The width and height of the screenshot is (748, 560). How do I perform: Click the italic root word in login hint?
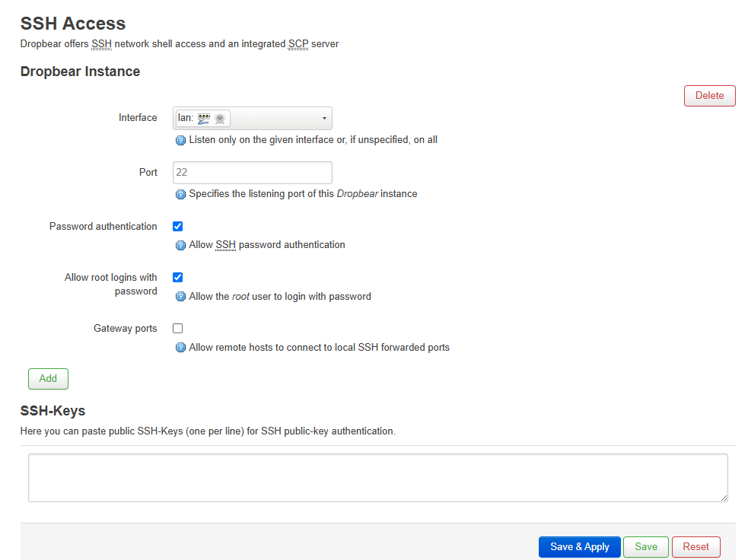point(241,297)
